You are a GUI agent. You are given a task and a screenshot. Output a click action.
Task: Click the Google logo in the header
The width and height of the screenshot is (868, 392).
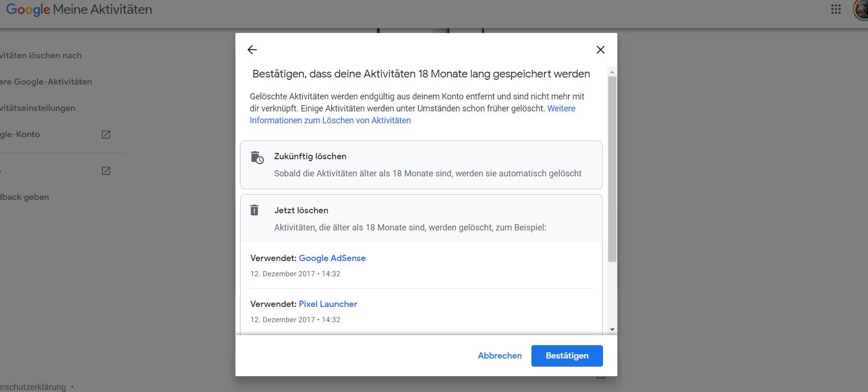pos(28,10)
